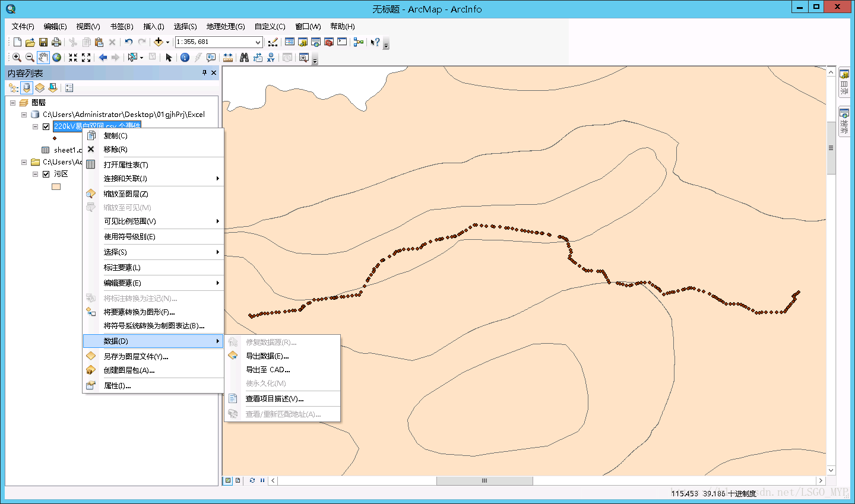Open the HTML Popup tool
The width and height of the screenshot is (855, 504).
(x=211, y=58)
